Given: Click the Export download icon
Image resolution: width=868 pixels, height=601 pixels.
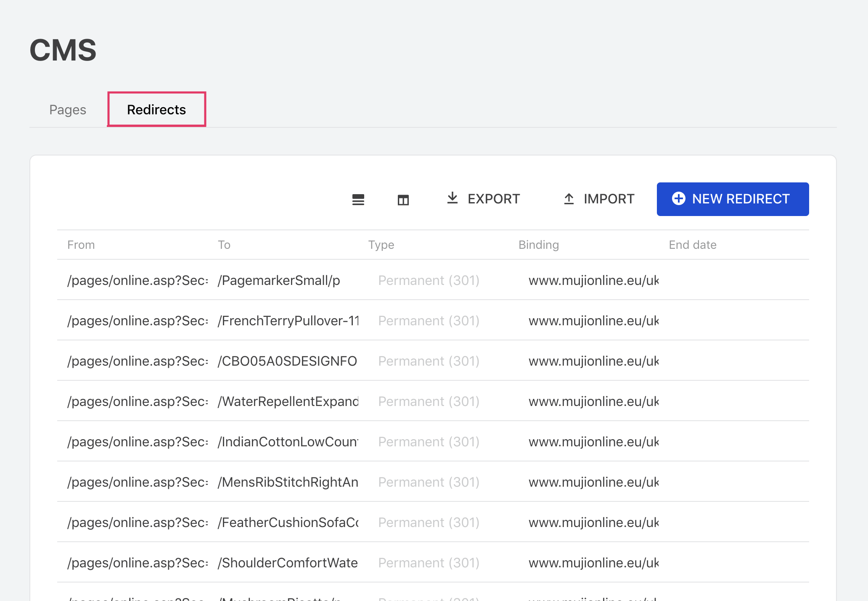Looking at the screenshot, I should [452, 198].
